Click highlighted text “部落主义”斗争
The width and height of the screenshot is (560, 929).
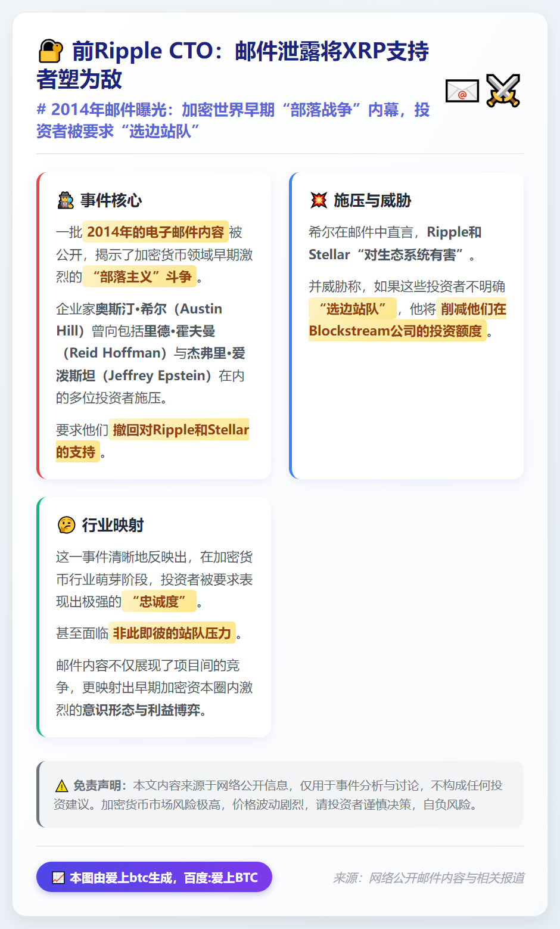tap(139, 276)
